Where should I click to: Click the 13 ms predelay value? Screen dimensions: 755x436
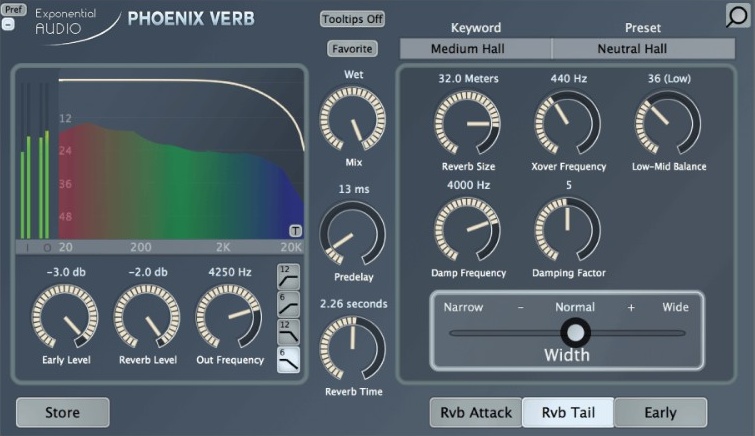tap(353, 189)
